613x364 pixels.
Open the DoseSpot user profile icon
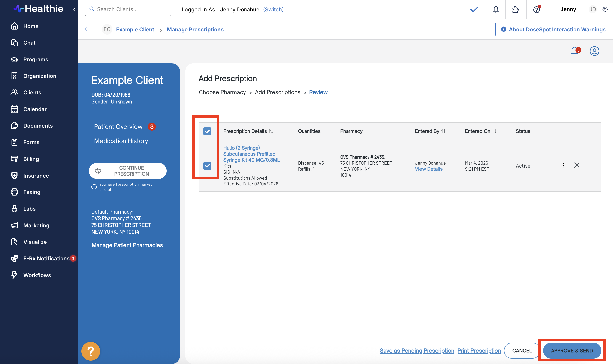pos(594,51)
